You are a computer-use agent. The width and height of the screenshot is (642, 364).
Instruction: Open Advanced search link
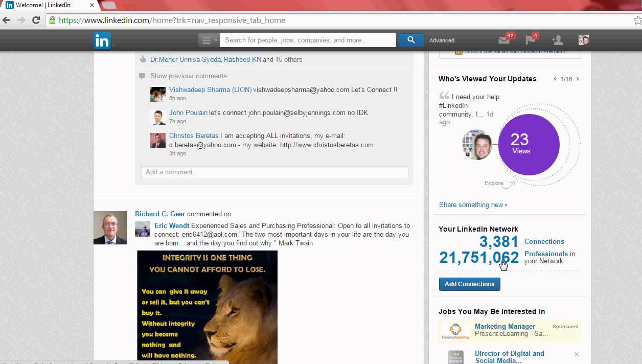[442, 40]
